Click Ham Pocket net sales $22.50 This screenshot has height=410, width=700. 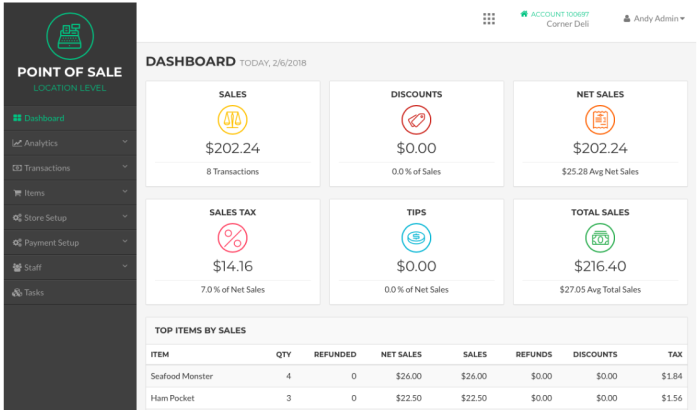pyautogui.click(x=408, y=398)
